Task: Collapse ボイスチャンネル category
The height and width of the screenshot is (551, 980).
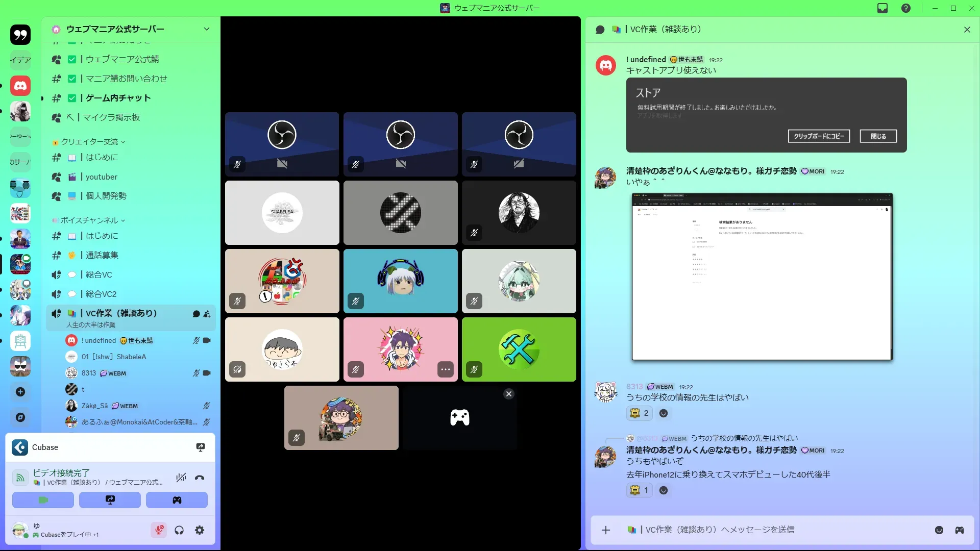Action: 90,220
